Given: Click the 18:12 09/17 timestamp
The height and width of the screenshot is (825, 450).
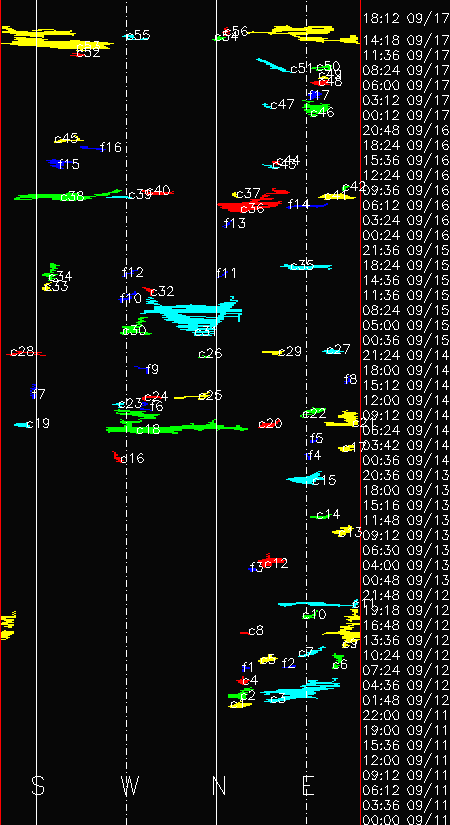Looking at the screenshot, I should (x=406, y=19).
